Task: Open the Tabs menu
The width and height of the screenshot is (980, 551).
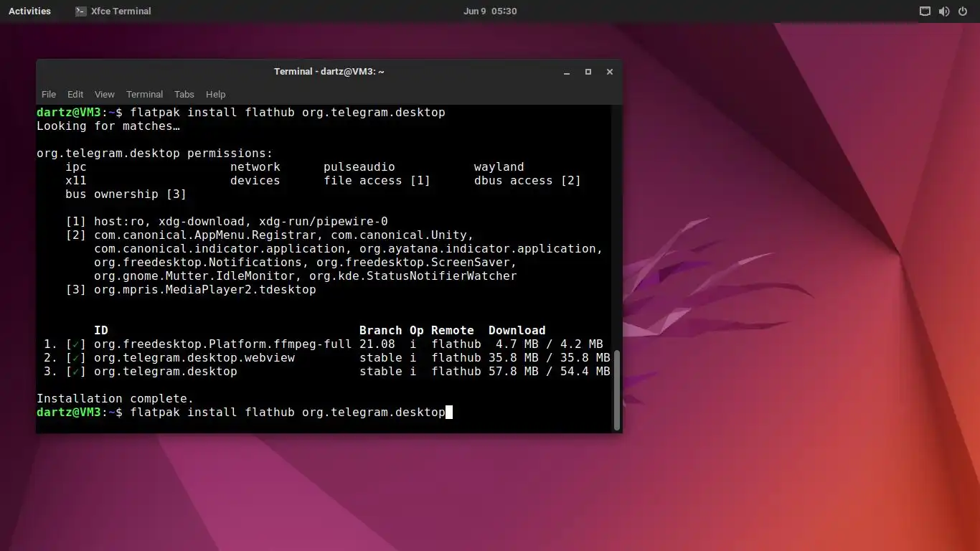Action: (x=184, y=94)
